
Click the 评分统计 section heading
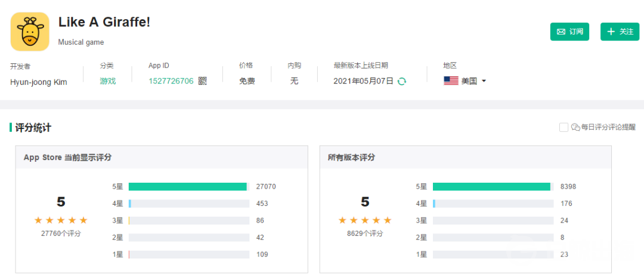click(33, 127)
